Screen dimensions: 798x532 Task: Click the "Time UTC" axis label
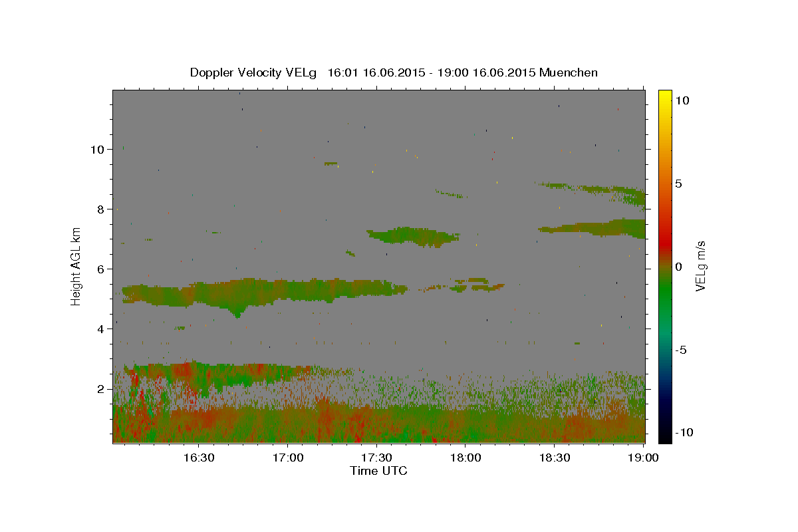[x=378, y=471]
